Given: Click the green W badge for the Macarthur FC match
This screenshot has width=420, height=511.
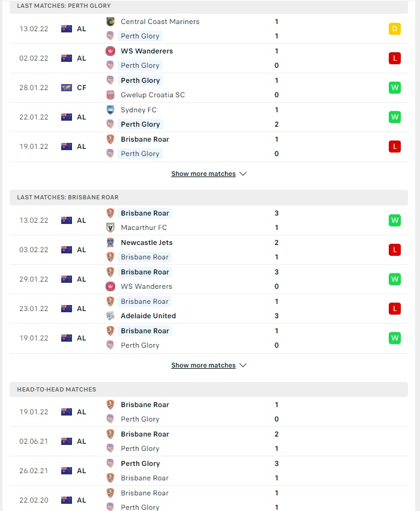Looking at the screenshot, I should click(395, 220).
